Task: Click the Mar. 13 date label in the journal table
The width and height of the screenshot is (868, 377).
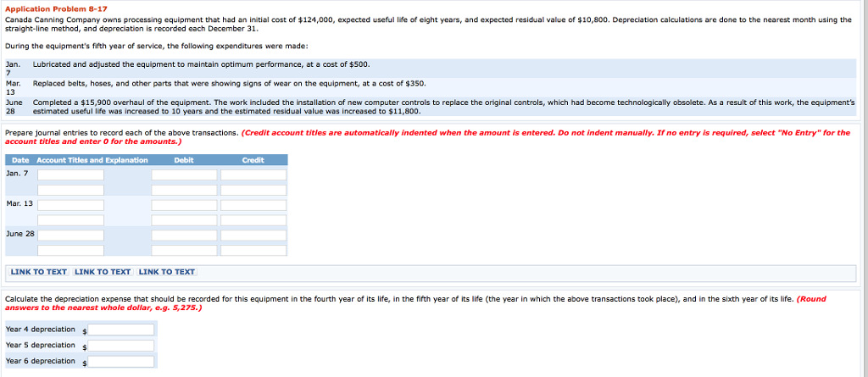Action: 19,203
